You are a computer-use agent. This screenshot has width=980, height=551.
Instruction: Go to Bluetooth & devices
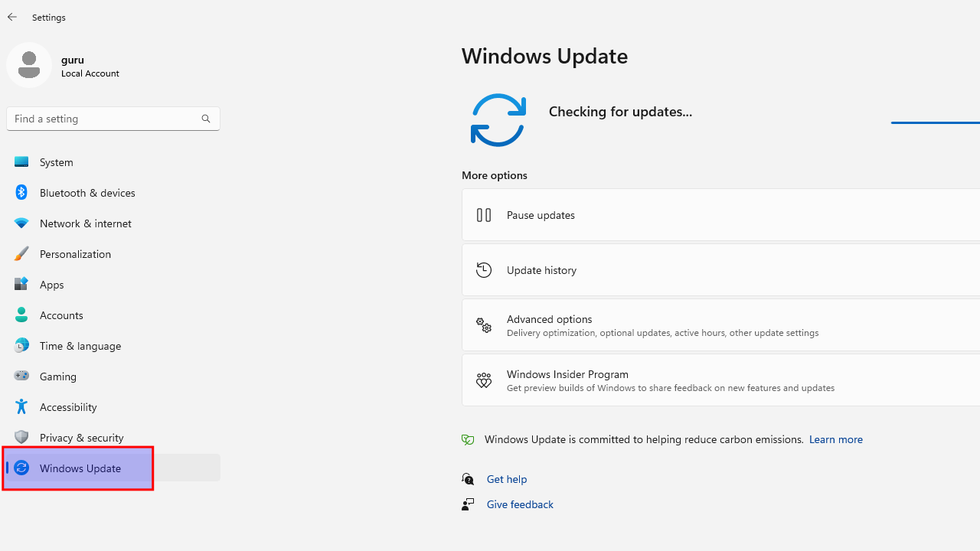(113, 193)
